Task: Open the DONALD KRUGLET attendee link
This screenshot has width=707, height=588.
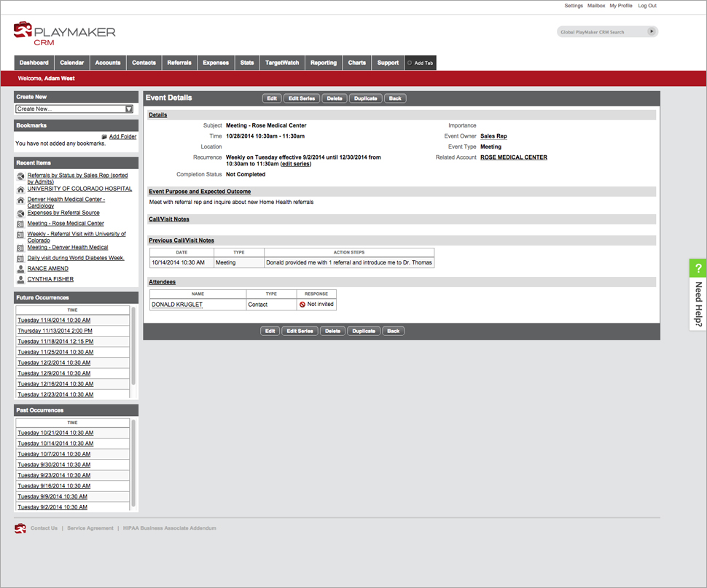Action: point(177,305)
